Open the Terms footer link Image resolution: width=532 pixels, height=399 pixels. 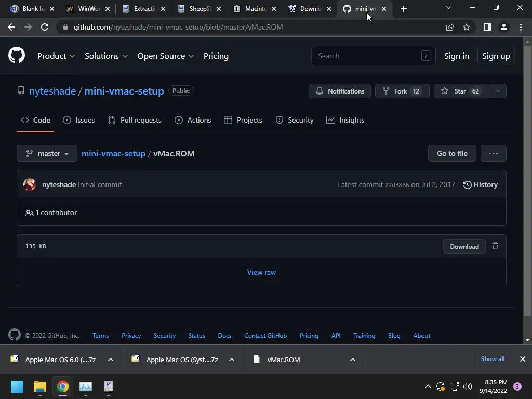[x=100, y=335]
